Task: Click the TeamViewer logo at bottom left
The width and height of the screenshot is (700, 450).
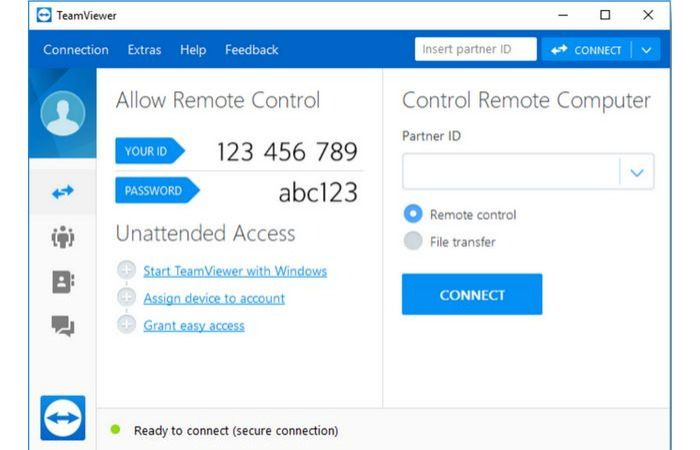Action: [x=62, y=417]
